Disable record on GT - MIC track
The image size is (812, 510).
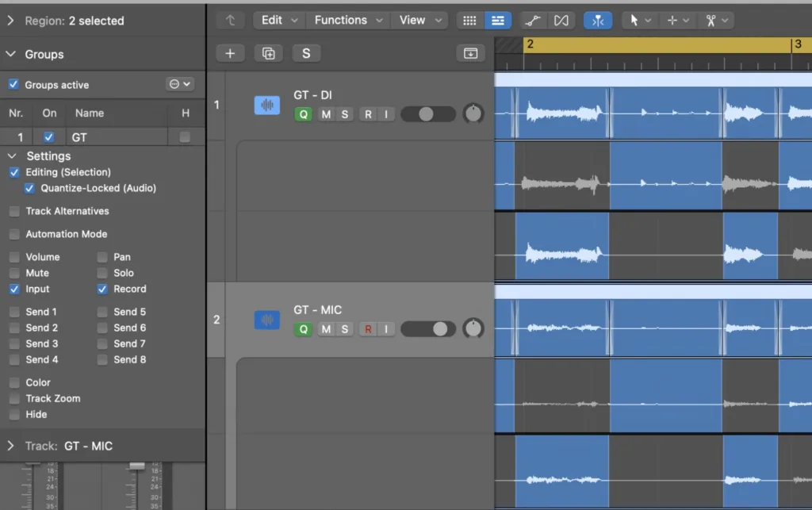pyautogui.click(x=368, y=329)
